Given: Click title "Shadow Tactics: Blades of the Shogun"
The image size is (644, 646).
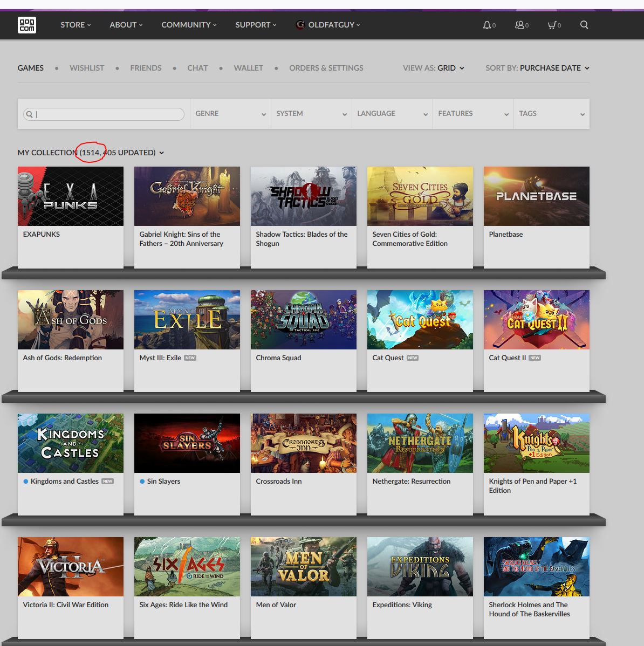Looking at the screenshot, I should click(x=302, y=239).
